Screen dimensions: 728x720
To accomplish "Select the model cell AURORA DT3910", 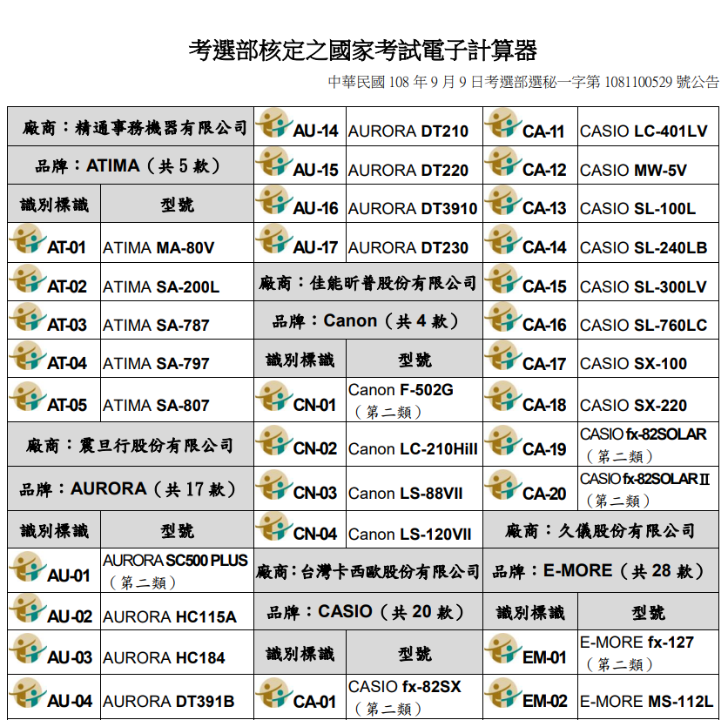I will [415, 204].
